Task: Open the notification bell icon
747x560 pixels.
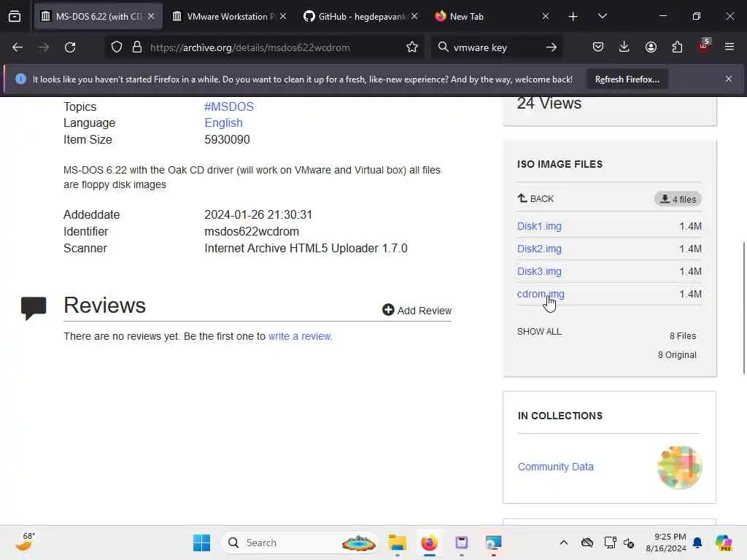Action: coord(697,542)
